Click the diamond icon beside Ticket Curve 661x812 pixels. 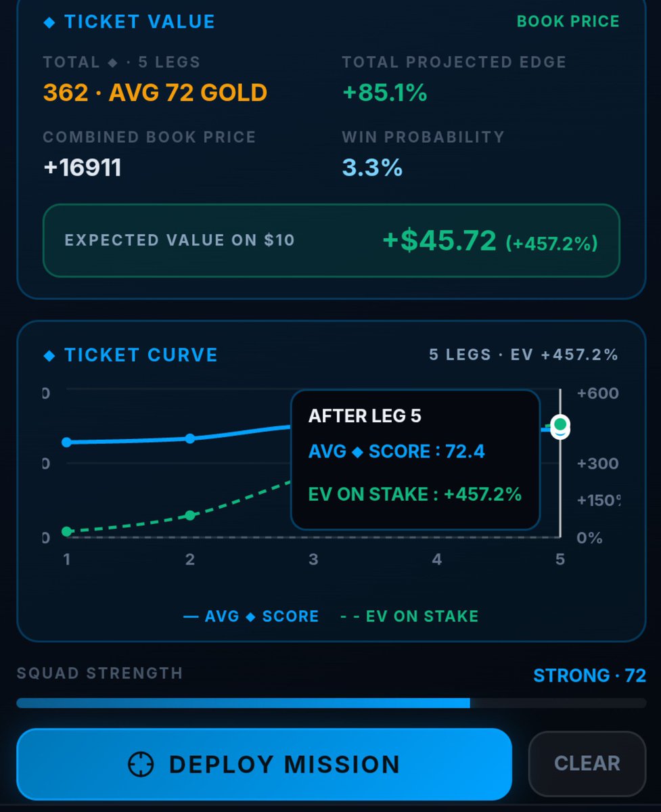pos(49,355)
